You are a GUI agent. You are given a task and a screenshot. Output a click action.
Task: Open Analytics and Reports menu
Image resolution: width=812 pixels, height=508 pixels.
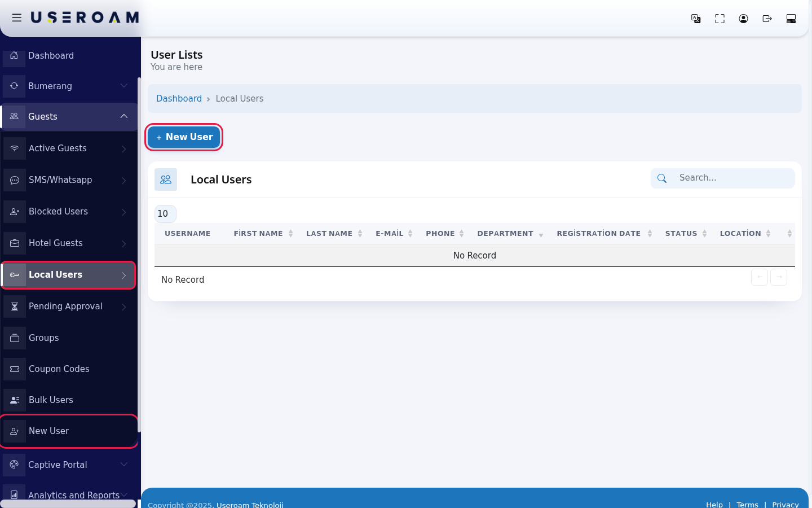tap(69, 494)
